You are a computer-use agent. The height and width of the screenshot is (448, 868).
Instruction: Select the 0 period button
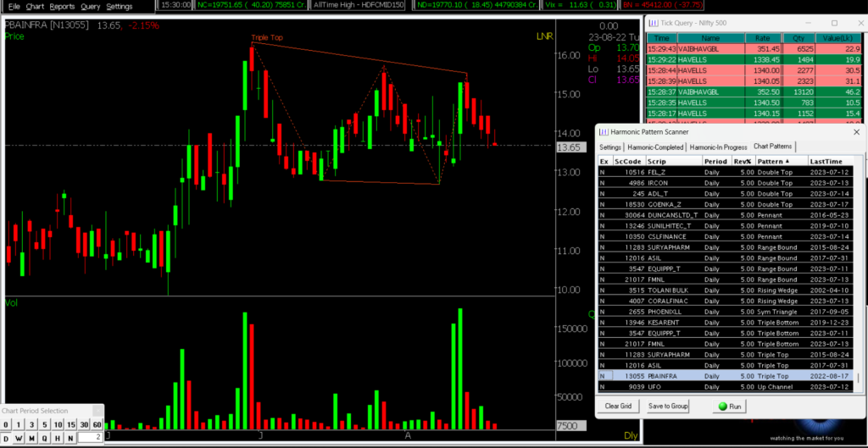tap(6, 425)
